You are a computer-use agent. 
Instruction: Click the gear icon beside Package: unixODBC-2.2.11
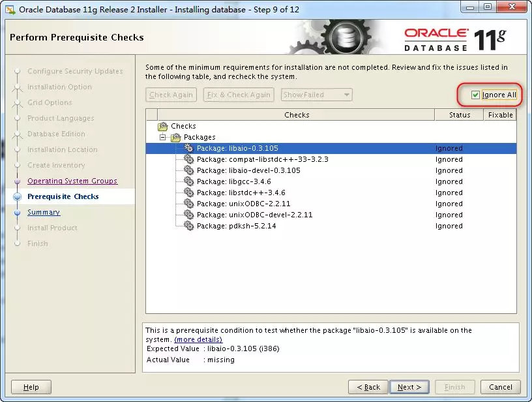pyautogui.click(x=188, y=204)
